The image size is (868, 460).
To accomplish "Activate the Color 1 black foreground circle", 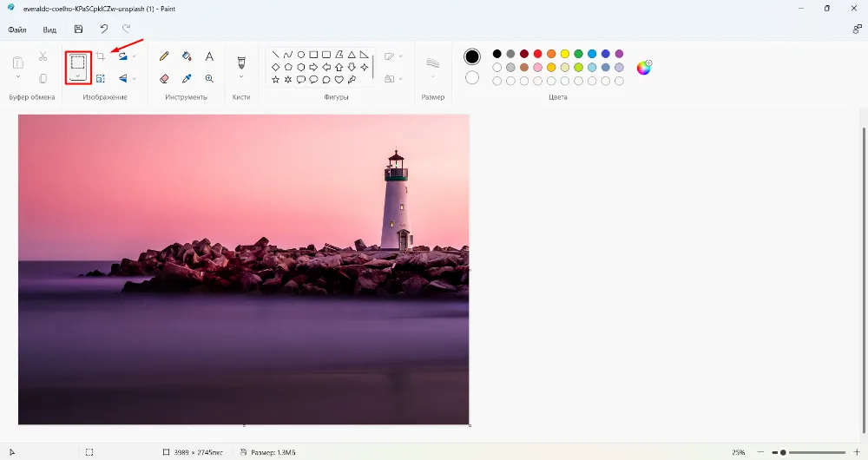I will 472,56.
